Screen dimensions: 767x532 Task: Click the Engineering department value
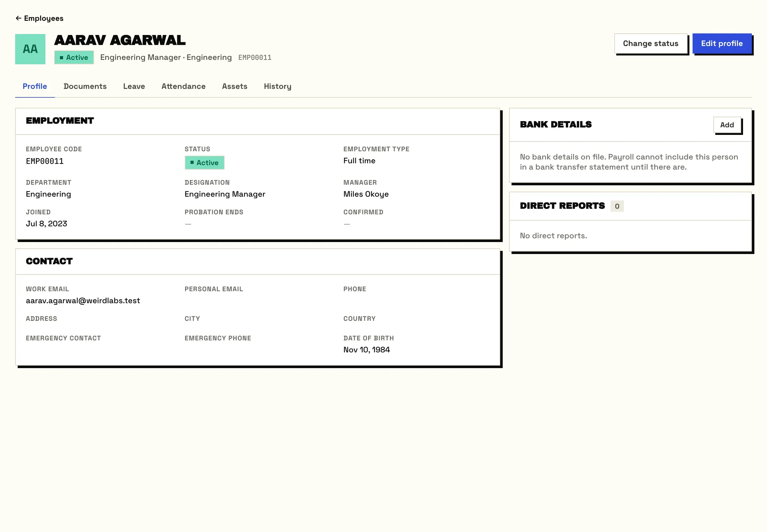click(x=48, y=194)
